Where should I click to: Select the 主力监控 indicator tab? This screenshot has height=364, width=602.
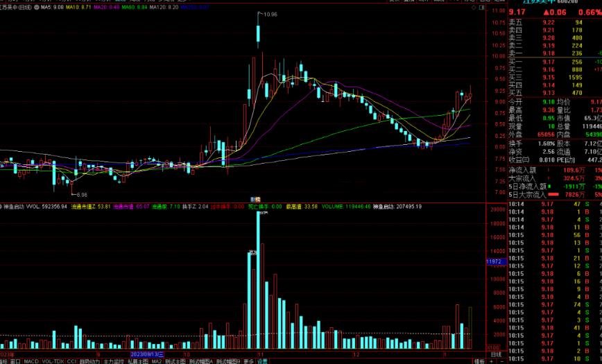(114, 361)
